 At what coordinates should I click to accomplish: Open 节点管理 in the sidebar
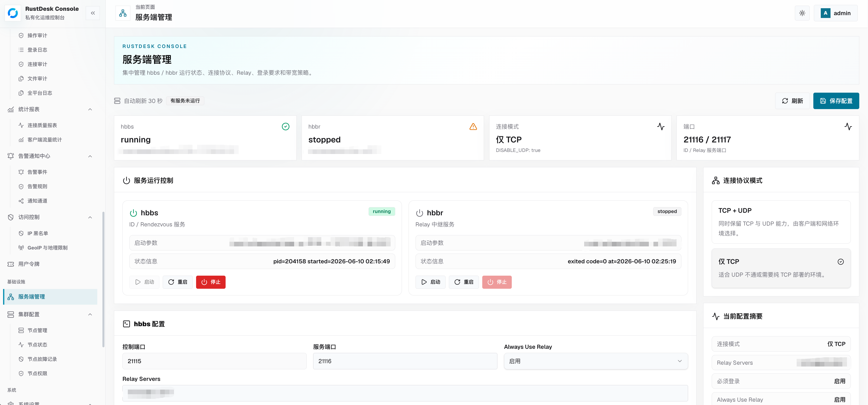(x=37, y=330)
